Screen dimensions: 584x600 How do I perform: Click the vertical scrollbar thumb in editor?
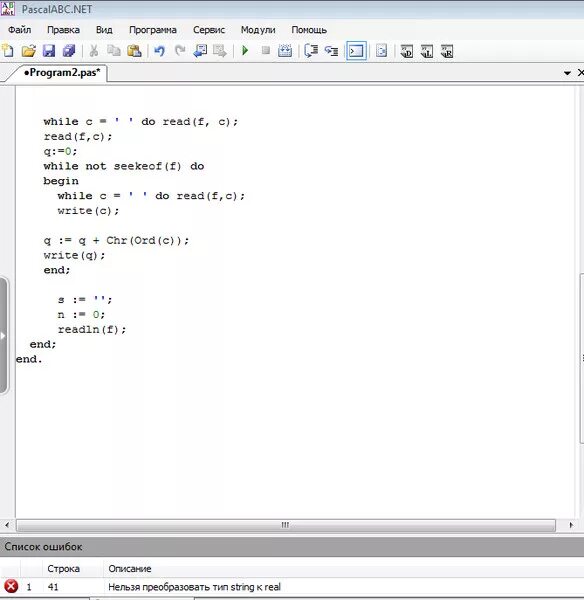pyautogui.click(x=581, y=359)
